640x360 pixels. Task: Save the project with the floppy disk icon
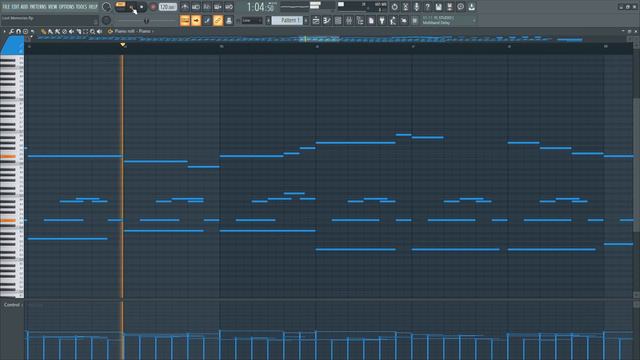pos(438,7)
